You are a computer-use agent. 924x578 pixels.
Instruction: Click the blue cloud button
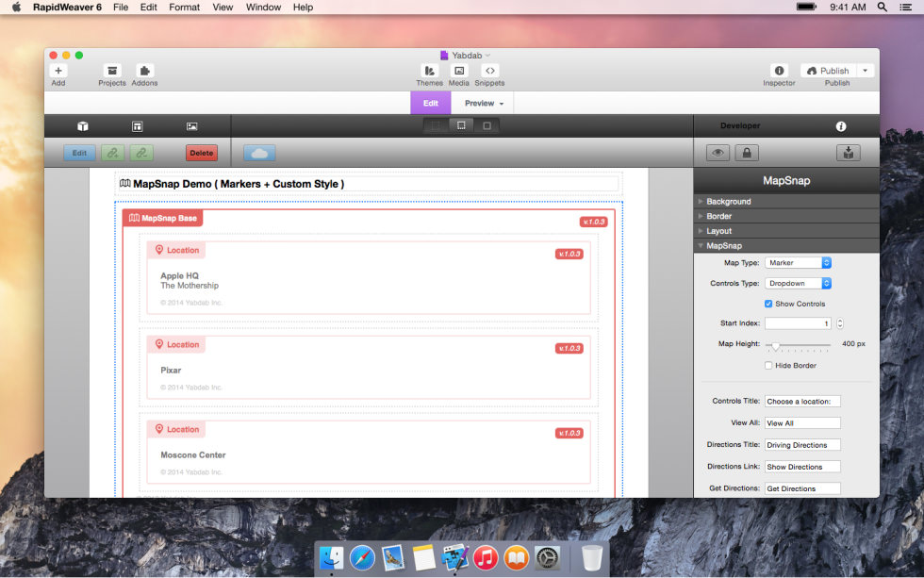tap(259, 153)
